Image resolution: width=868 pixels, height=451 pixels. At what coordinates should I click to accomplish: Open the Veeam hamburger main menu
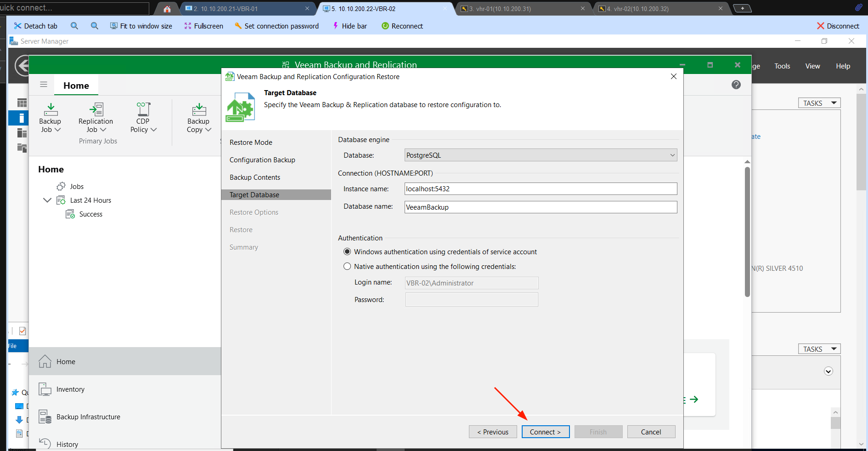44,85
